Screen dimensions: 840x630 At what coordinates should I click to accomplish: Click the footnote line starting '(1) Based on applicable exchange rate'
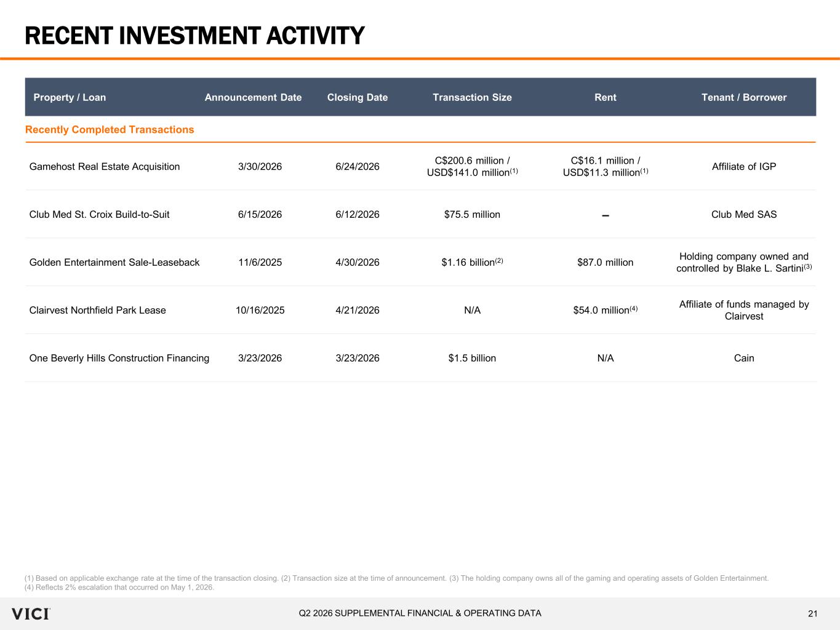coord(397,578)
